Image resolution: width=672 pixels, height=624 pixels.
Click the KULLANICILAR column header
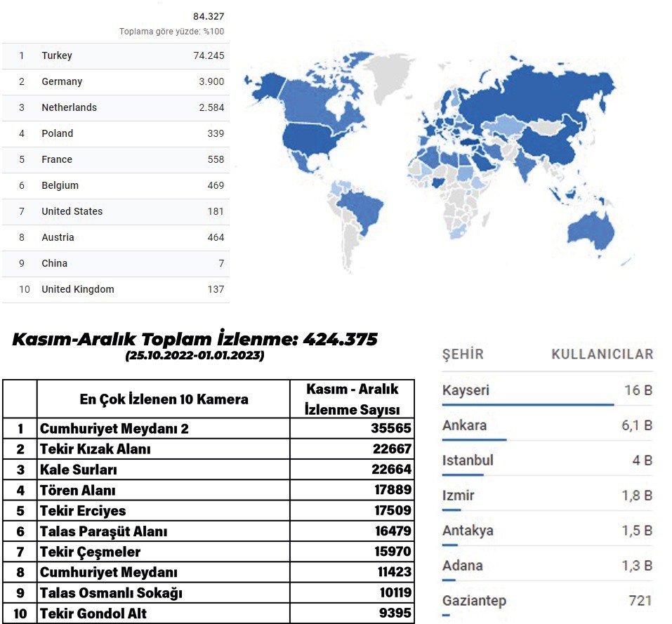coord(602,354)
